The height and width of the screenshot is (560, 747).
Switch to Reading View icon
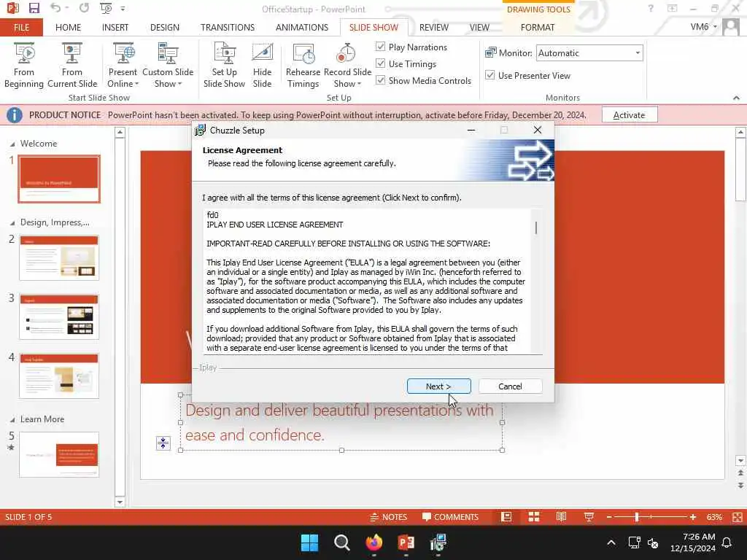point(561,517)
